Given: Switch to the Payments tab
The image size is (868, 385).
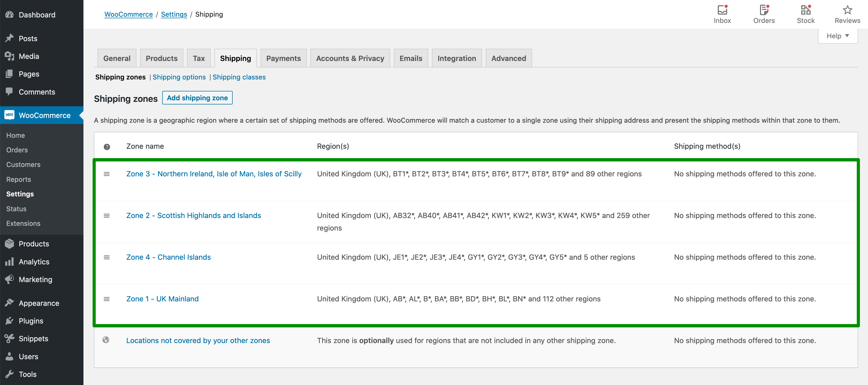Looking at the screenshot, I should click(284, 58).
